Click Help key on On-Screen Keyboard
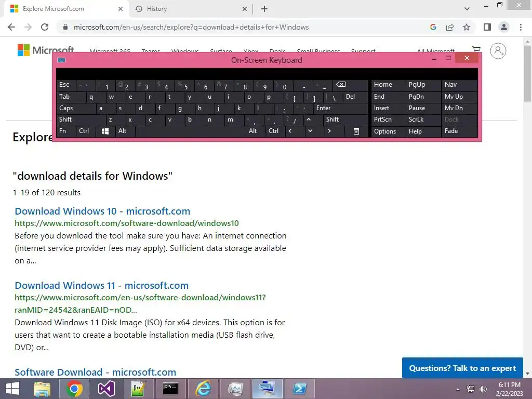 click(x=423, y=131)
